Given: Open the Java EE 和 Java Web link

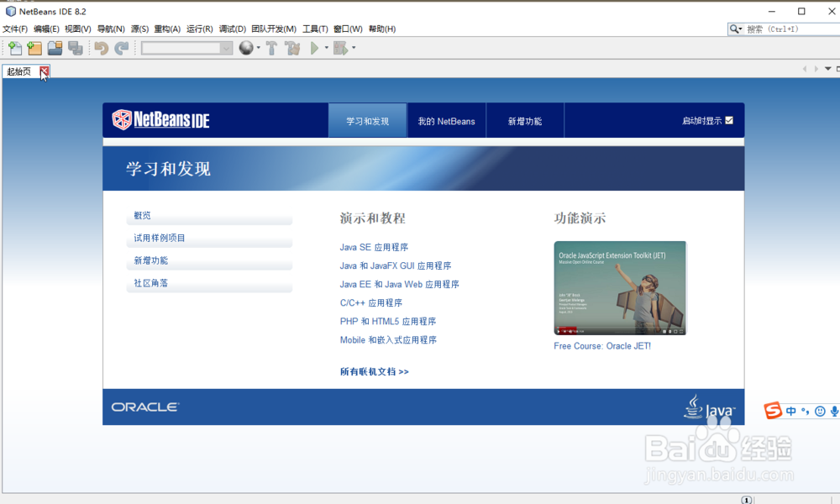Looking at the screenshot, I should coord(400,284).
